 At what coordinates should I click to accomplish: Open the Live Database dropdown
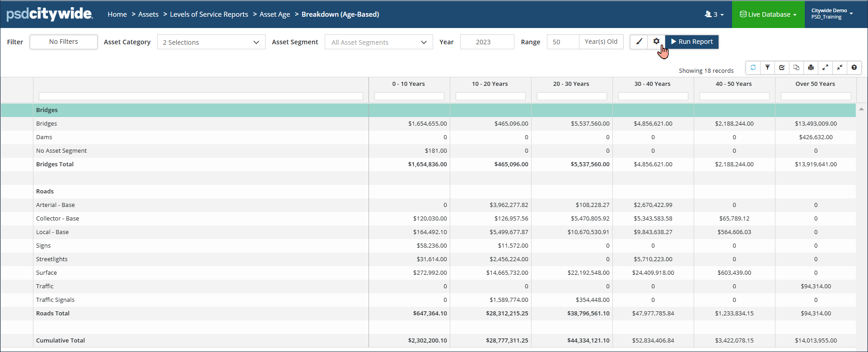(768, 14)
